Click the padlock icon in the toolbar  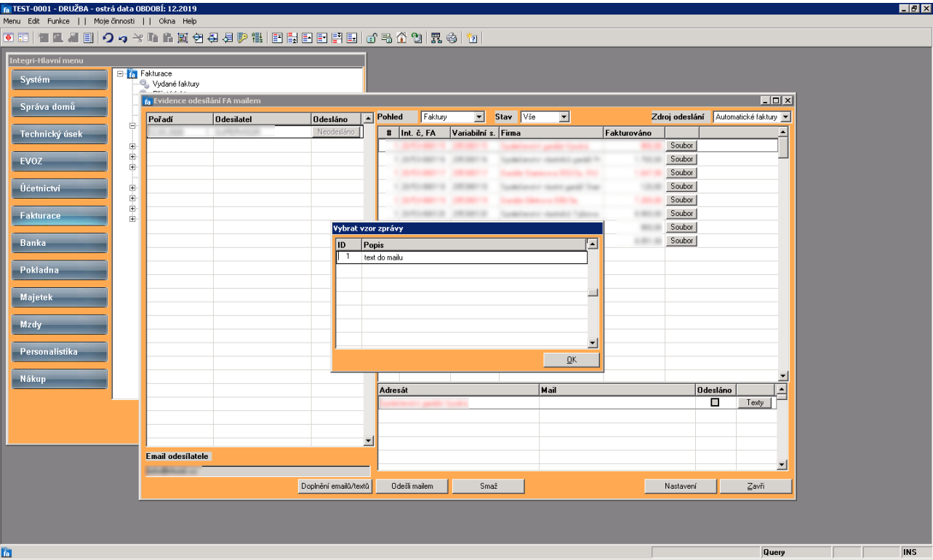click(x=371, y=36)
